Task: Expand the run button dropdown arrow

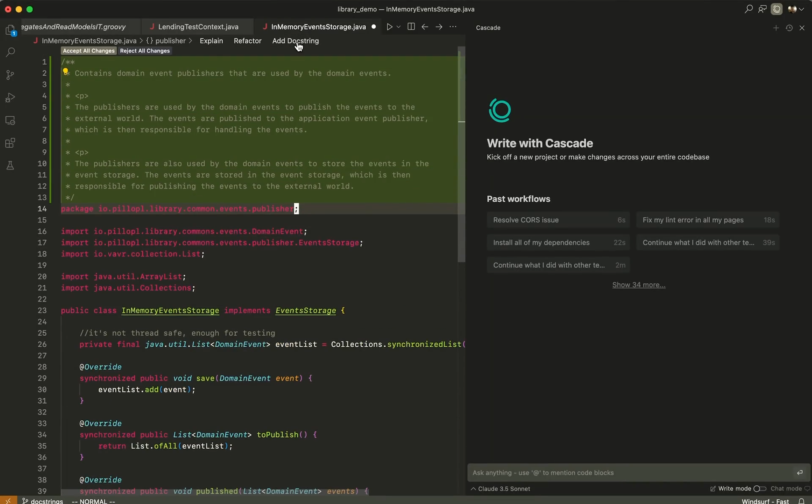Action: click(398, 27)
